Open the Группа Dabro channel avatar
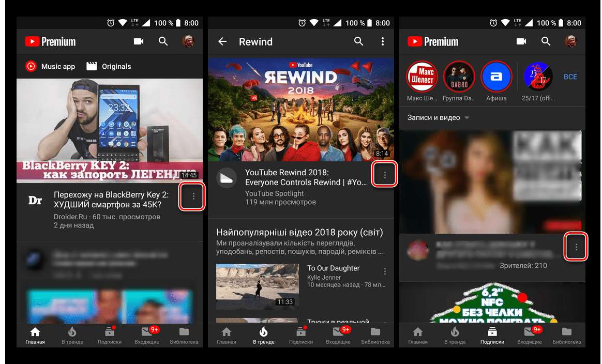This screenshot has width=602, height=364. (x=459, y=77)
